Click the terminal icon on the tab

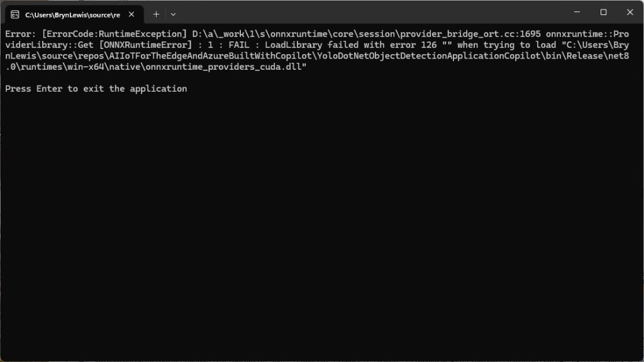[14, 14]
